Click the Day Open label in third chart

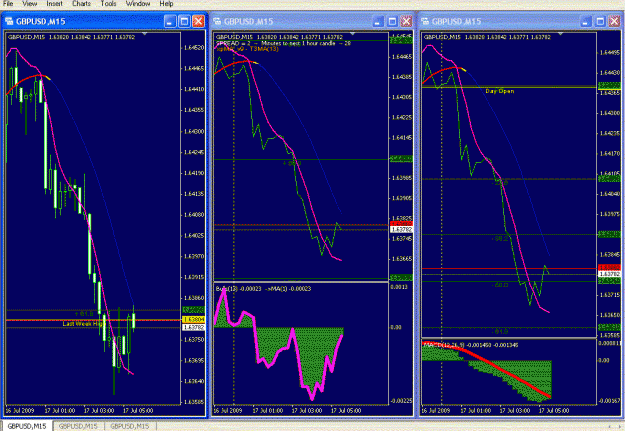tap(499, 91)
